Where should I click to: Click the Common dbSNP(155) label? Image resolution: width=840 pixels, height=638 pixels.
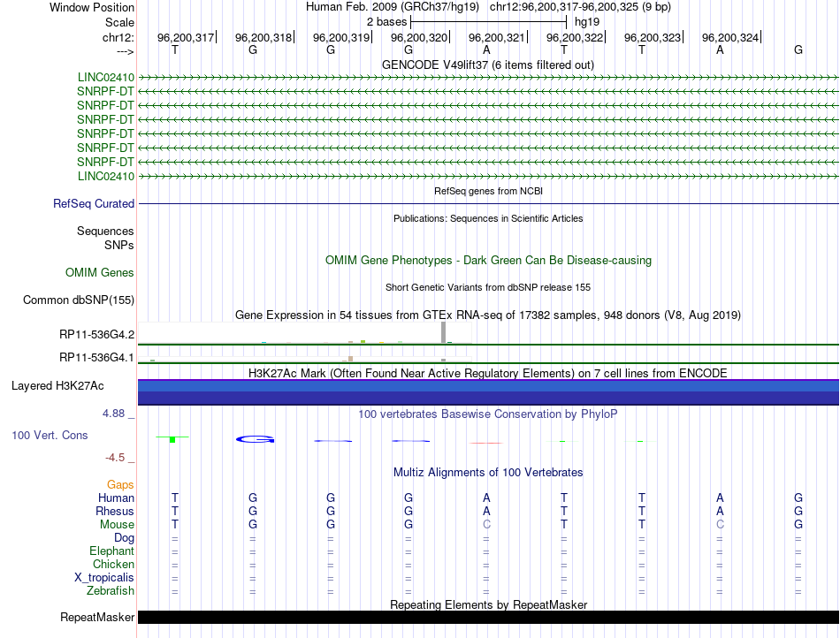tap(79, 300)
